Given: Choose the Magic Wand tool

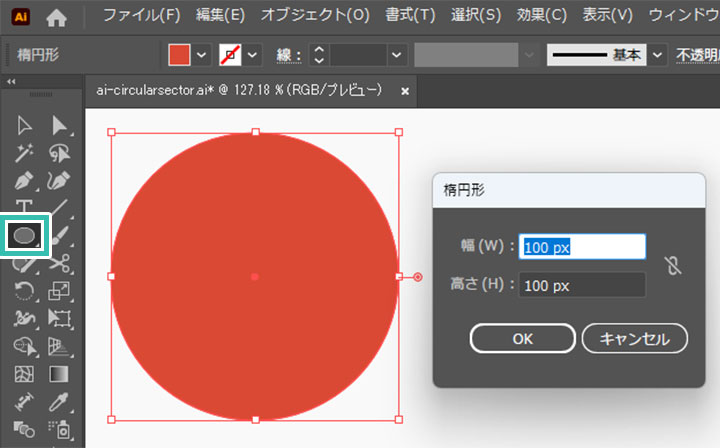Looking at the screenshot, I should click(x=26, y=154).
